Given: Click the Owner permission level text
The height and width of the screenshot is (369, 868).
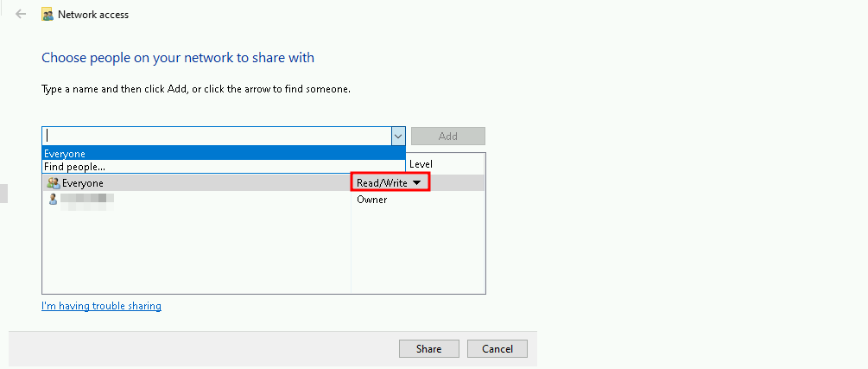Looking at the screenshot, I should [372, 200].
